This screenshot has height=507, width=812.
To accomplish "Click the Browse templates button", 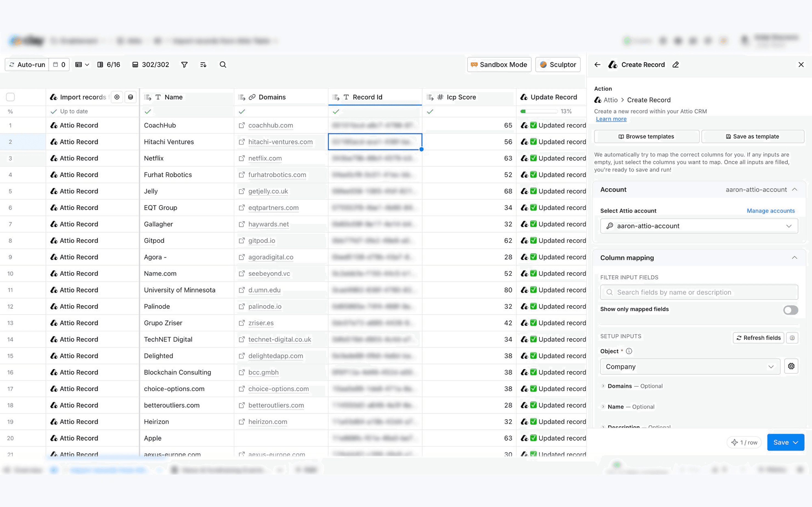I will pyautogui.click(x=646, y=136).
